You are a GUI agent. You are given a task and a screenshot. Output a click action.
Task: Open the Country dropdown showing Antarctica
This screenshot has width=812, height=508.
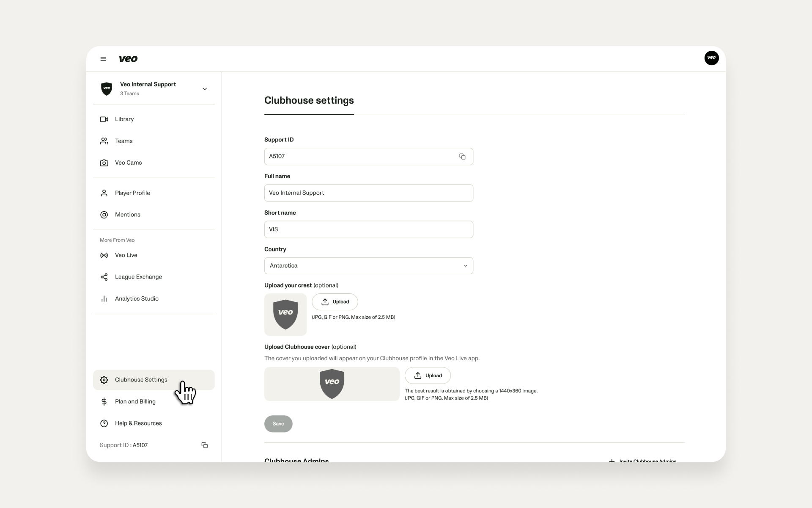(x=369, y=266)
